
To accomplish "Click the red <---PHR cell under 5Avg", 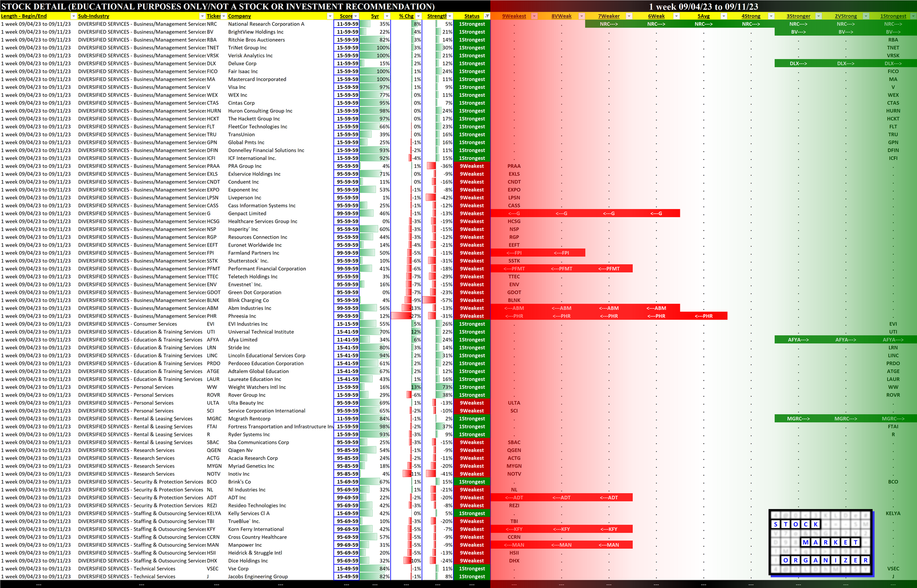I will pos(703,316).
